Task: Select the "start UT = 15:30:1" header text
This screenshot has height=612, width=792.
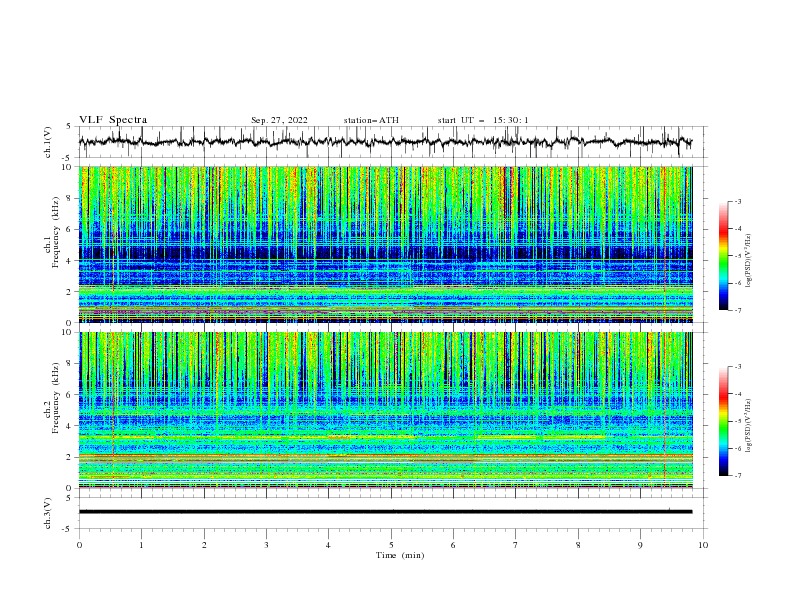Action: 483,120
